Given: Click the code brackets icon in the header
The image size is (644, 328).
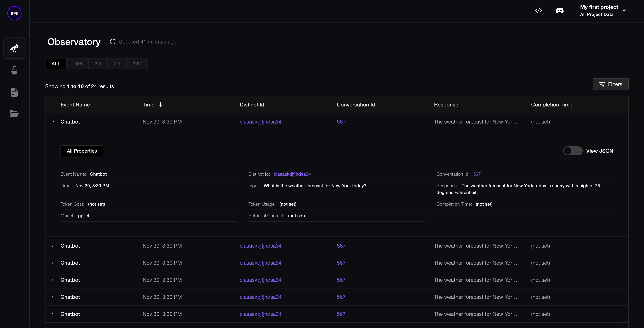Looking at the screenshot, I should pos(538,10).
